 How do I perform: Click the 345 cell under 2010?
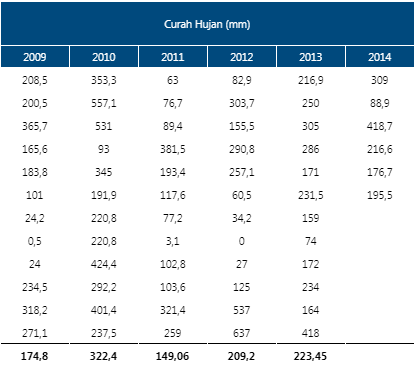click(104, 172)
